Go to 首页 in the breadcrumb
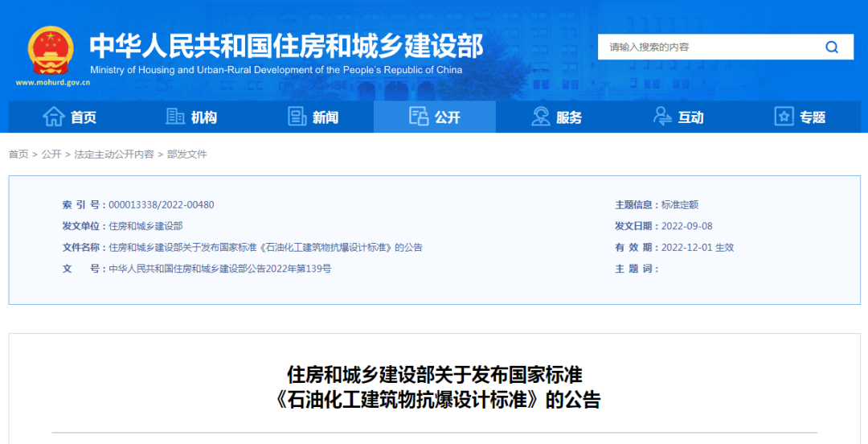 point(18,154)
